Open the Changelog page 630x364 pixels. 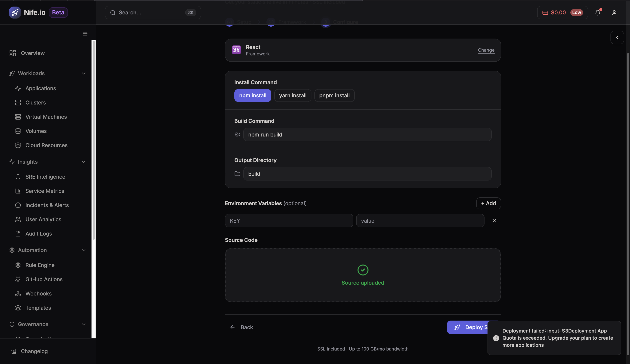click(34, 351)
